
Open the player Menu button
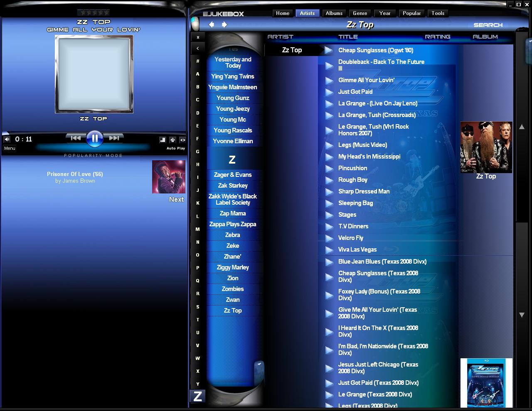pyautogui.click(x=10, y=148)
